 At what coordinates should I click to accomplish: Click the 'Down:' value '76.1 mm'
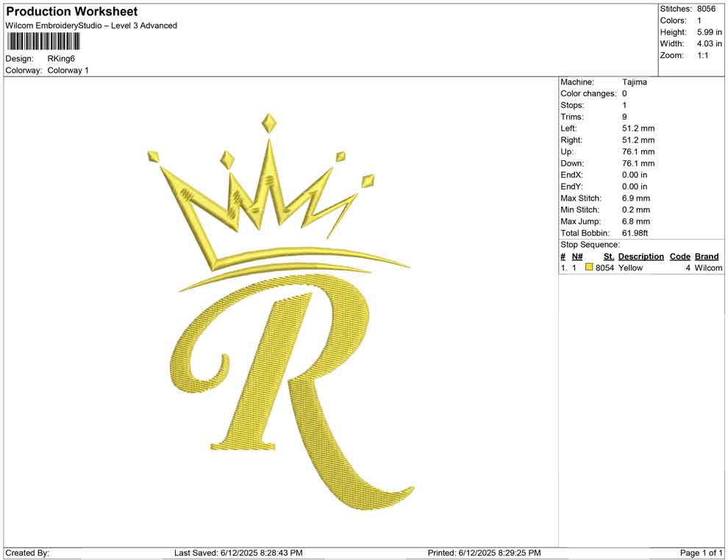coord(638,163)
